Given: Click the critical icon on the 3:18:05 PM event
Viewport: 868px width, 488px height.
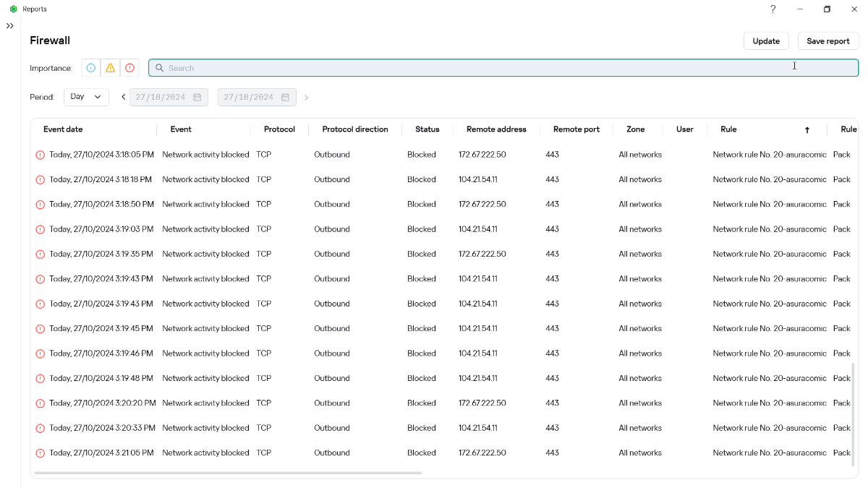Looking at the screenshot, I should [x=41, y=155].
